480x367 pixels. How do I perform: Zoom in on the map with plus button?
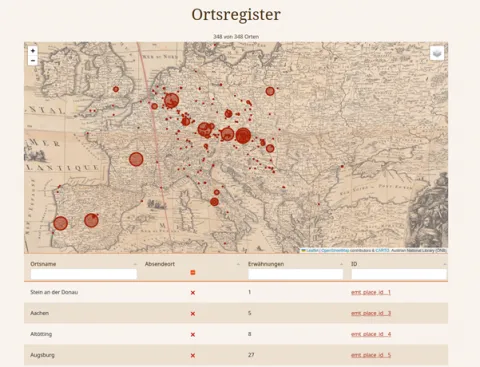33,51
